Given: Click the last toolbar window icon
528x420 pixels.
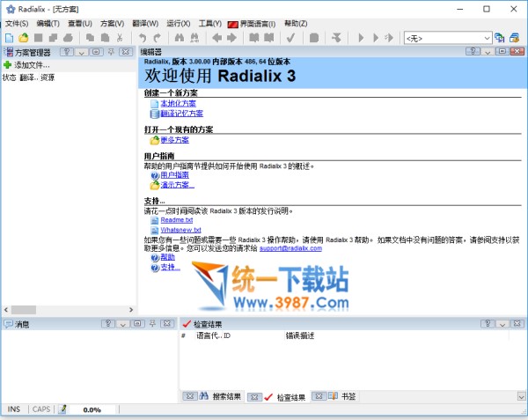Looking at the screenshot, I should click(514, 38).
